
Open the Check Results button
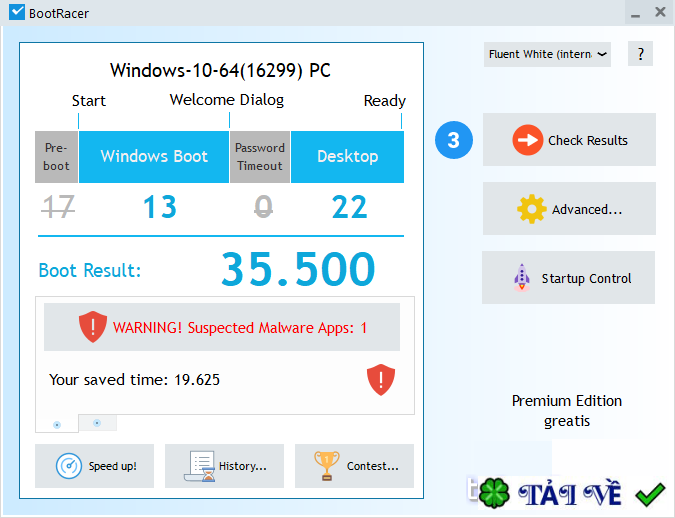tap(569, 140)
